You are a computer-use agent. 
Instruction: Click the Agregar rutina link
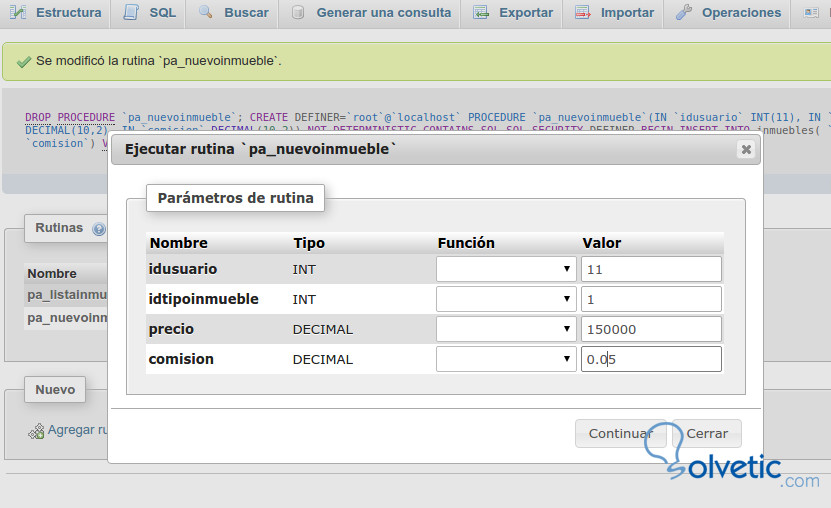pos(77,430)
